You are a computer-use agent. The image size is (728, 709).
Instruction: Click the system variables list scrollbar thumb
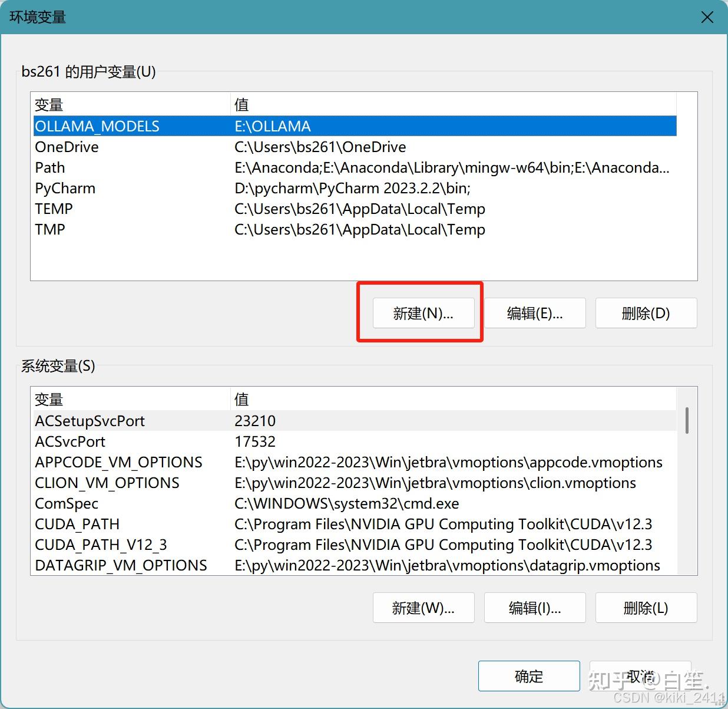[x=687, y=420]
